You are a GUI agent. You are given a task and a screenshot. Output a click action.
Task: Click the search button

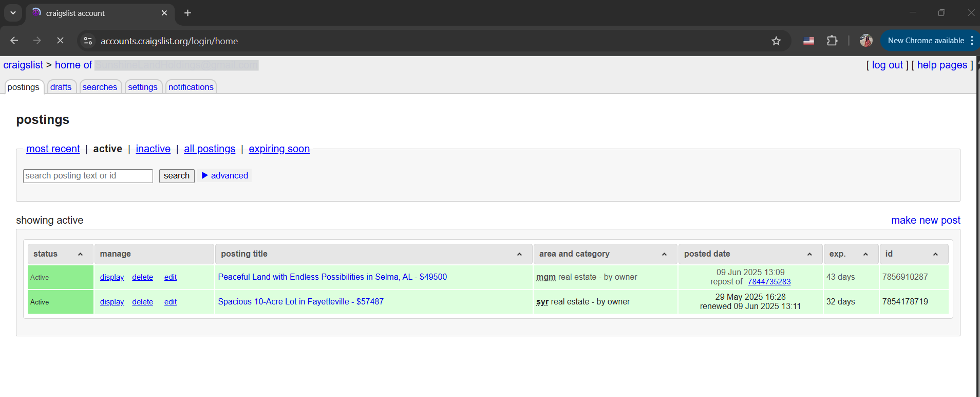(x=177, y=176)
